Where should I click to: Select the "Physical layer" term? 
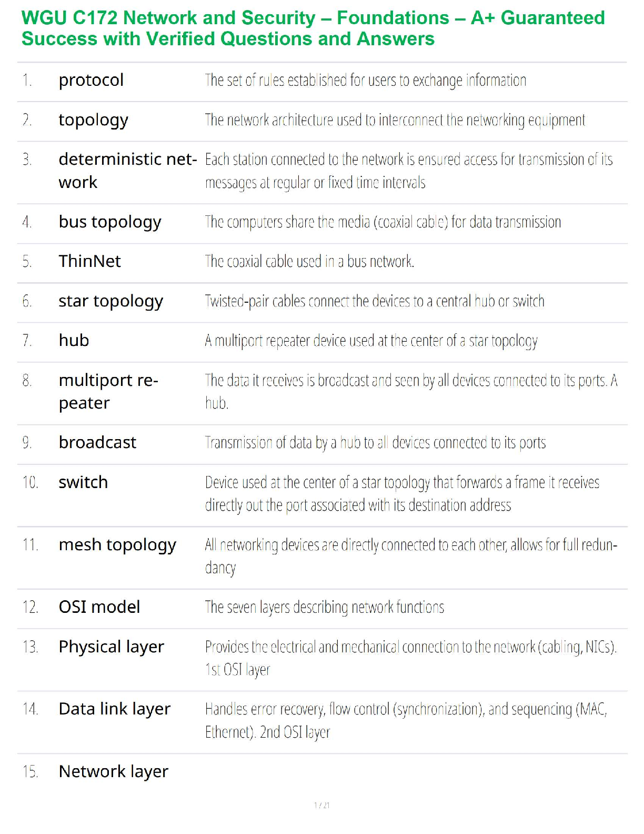click(x=111, y=647)
